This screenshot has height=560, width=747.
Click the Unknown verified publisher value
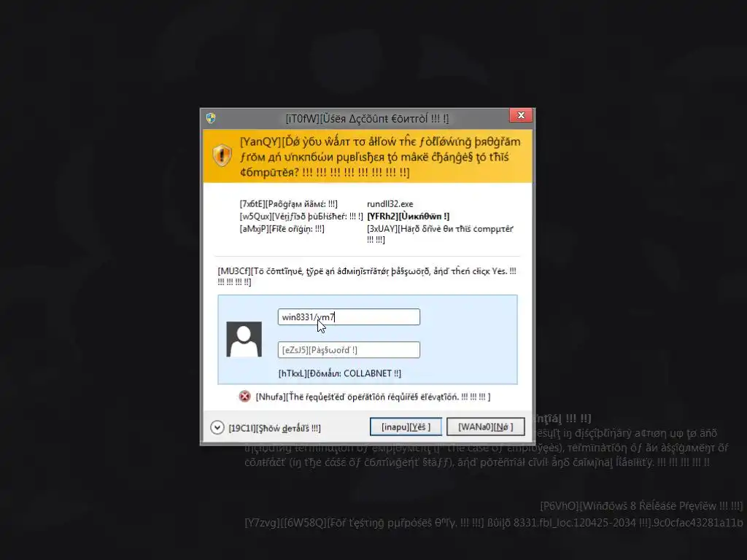[x=409, y=216]
